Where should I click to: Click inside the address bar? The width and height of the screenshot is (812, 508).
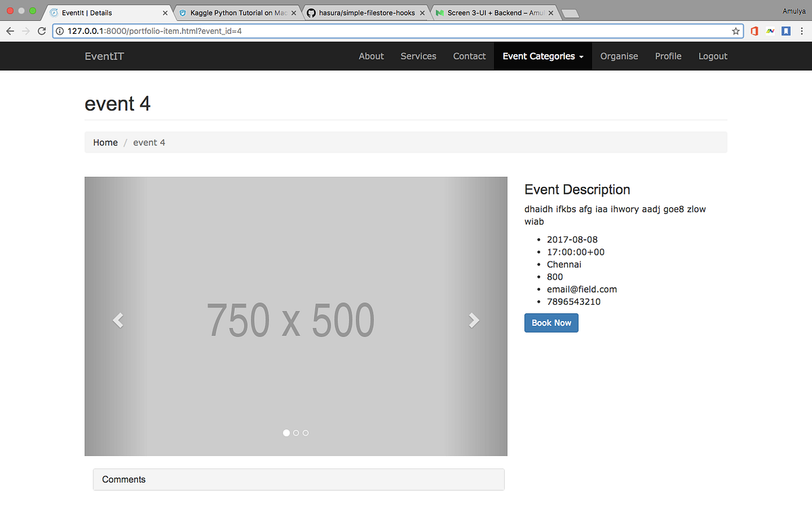[338, 30]
